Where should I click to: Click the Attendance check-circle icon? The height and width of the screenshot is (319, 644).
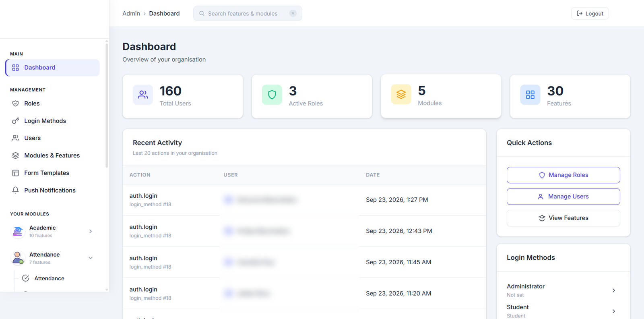pos(26,278)
